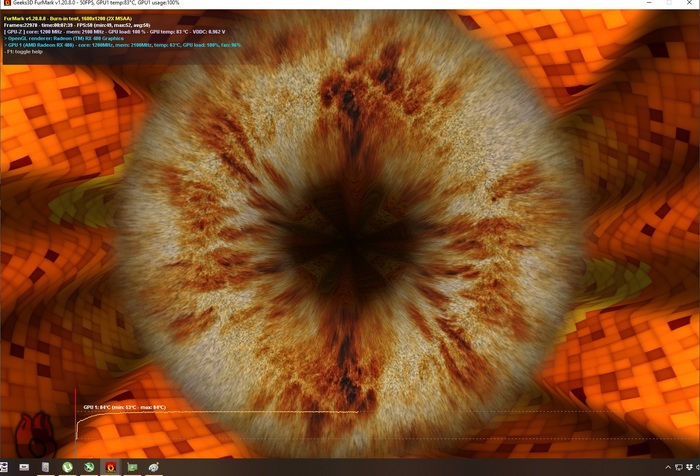Open the taskbar app left of uTorrent
The image size is (700, 476).
(x=45, y=467)
